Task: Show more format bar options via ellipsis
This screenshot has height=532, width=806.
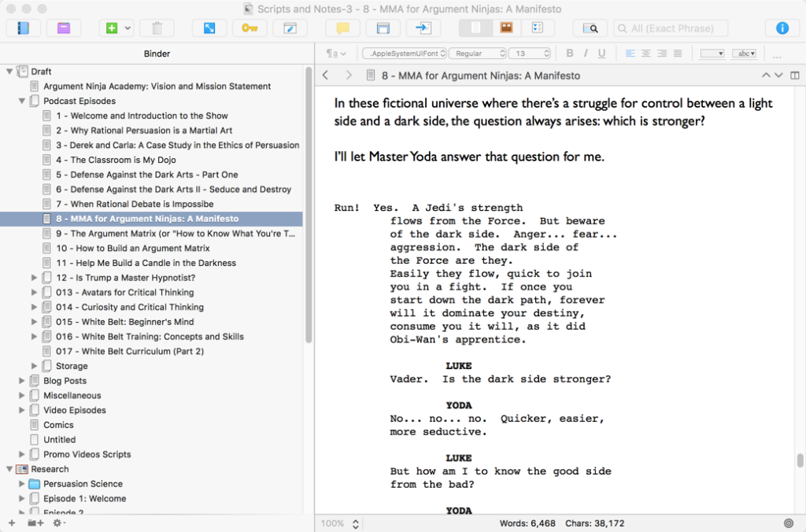Action: [777, 54]
